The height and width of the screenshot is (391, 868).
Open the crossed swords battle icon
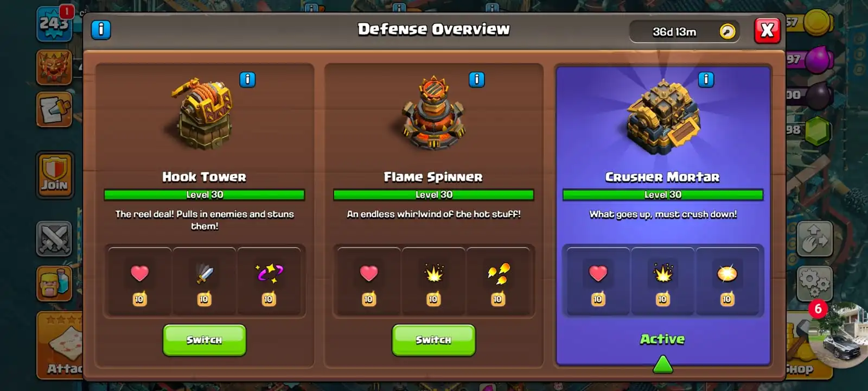(54, 238)
